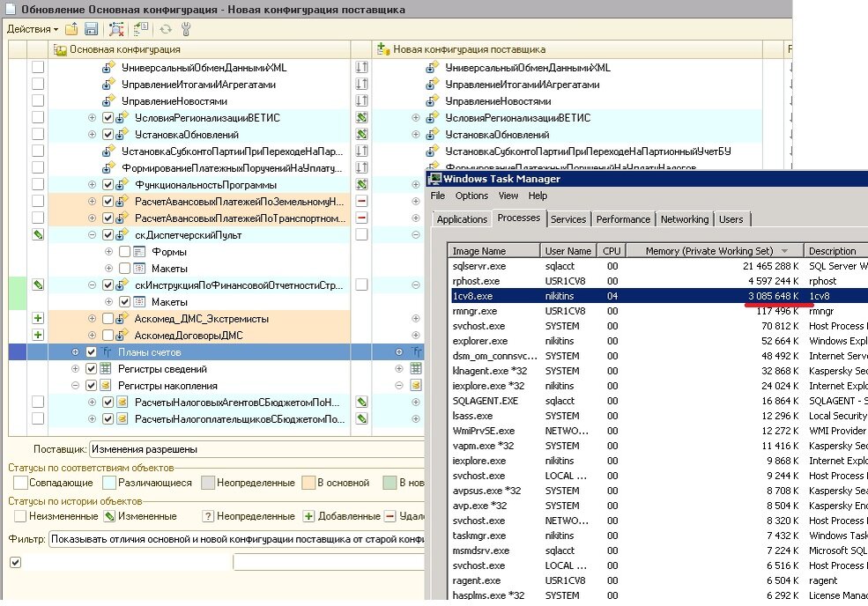Expand Регистры сведений node in left tree
868x606 pixels.
click(x=75, y=368)
